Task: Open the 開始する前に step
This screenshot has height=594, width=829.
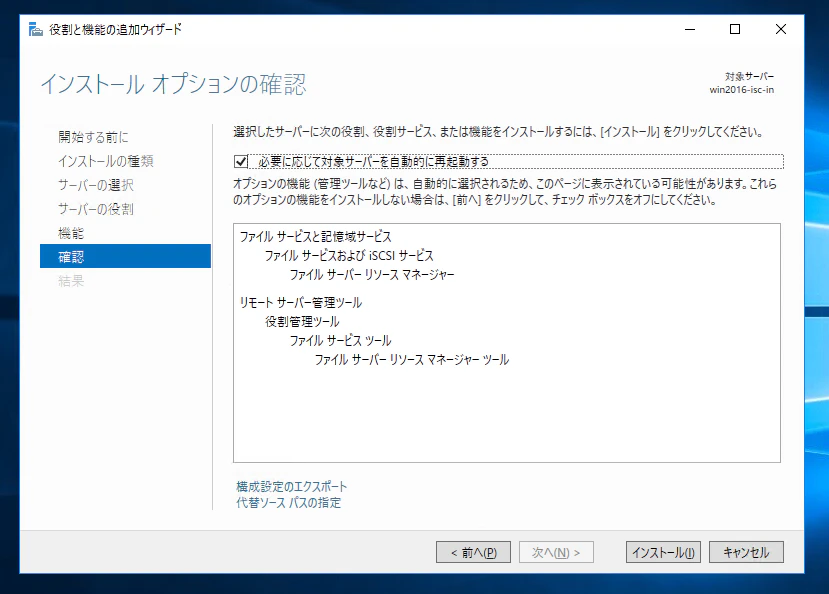Action: (x=93, y=137)
